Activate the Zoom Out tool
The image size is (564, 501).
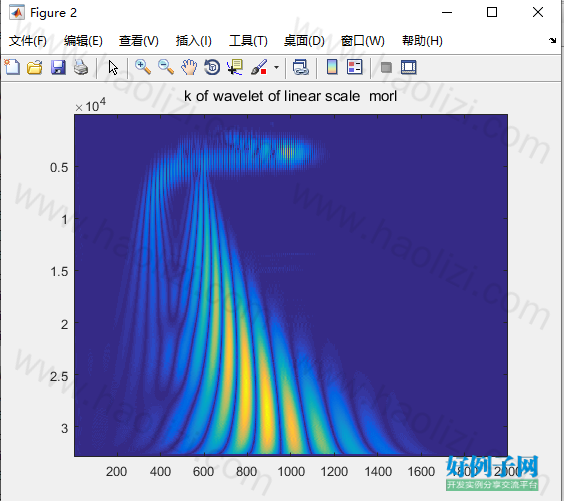(x=166, y=67)
